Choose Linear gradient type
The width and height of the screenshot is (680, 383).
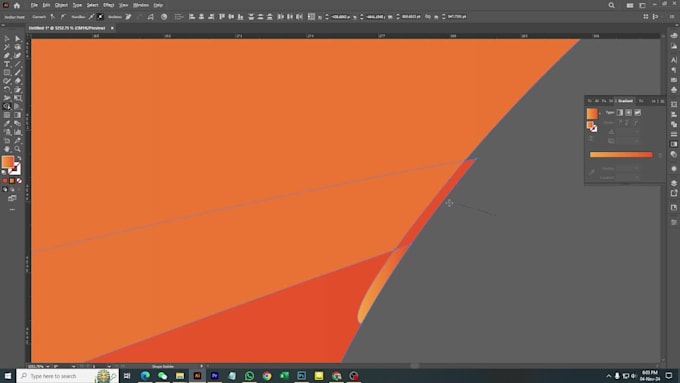619,112
